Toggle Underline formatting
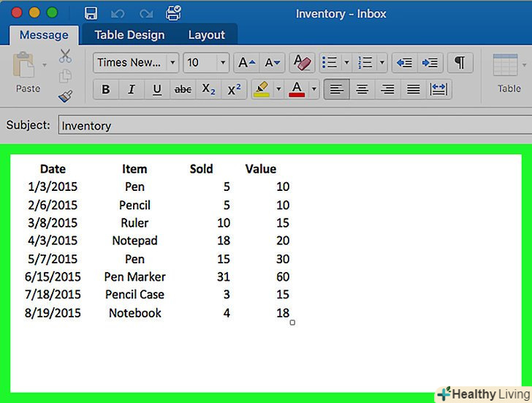The height and width of the screenshot is (403, 532). click(x=157, y=89)
